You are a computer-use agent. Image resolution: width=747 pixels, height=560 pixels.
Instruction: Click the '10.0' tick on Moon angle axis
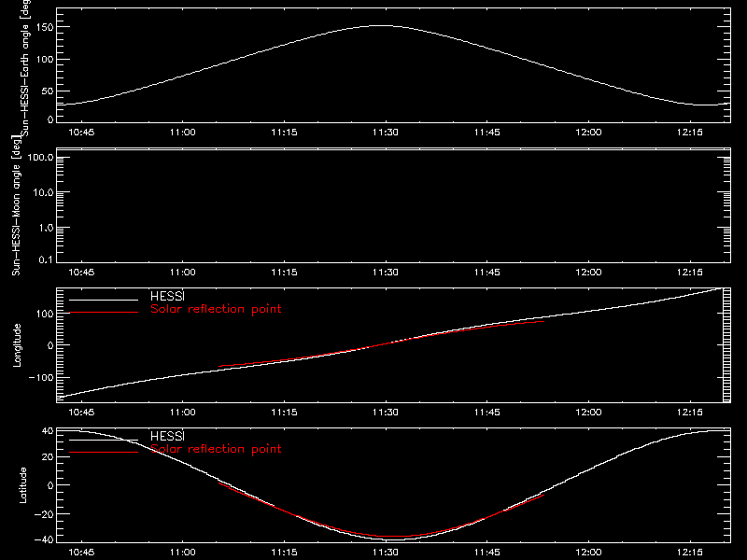43,192
